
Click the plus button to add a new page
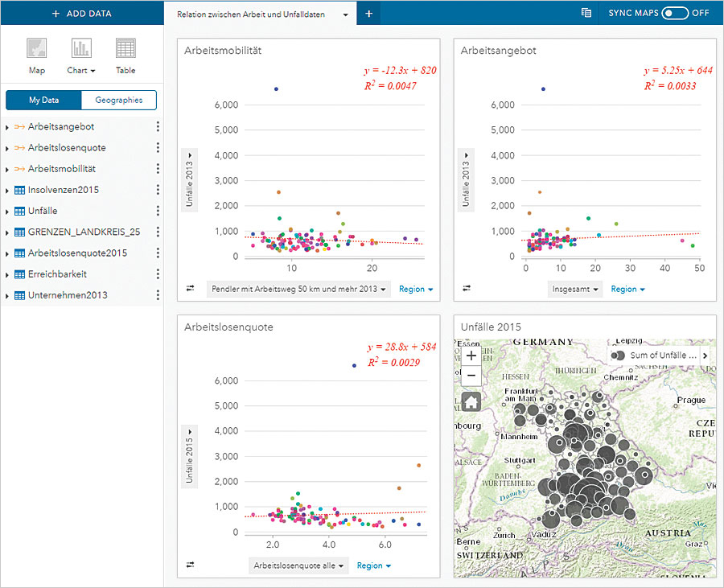368,13
